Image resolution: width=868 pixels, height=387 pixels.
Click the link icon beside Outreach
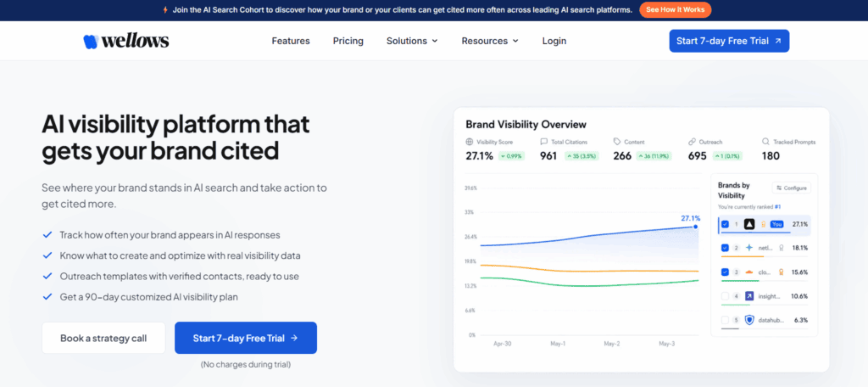[692, 142]
